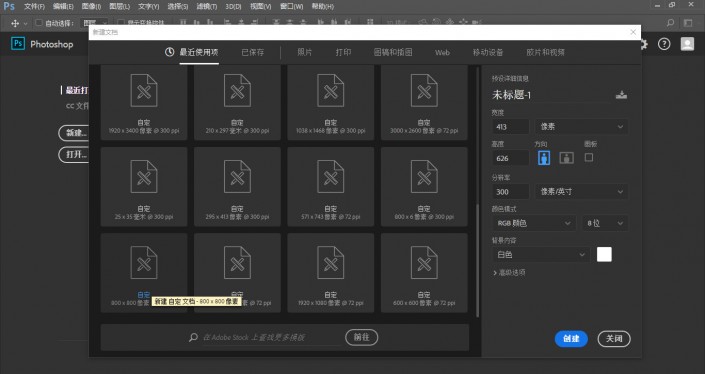
Task: Open the help question mark icon
Action: pos(664,44)
